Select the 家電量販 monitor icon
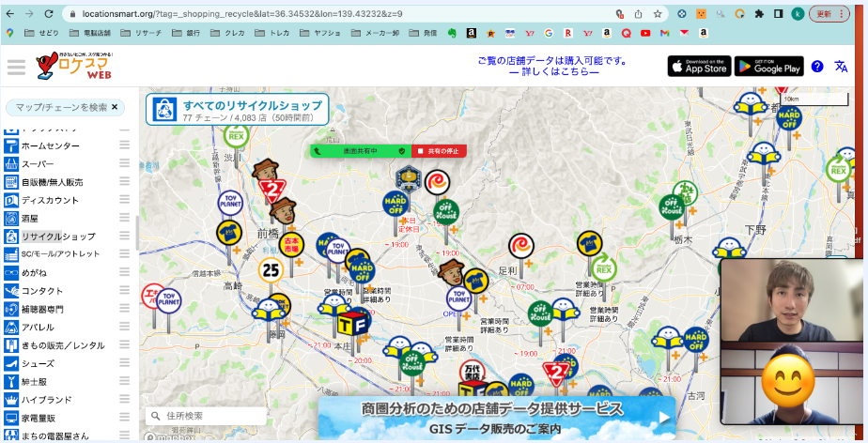 pos(11,418)
